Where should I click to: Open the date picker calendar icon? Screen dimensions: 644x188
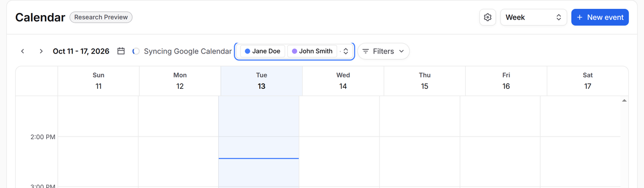[121, 51]
